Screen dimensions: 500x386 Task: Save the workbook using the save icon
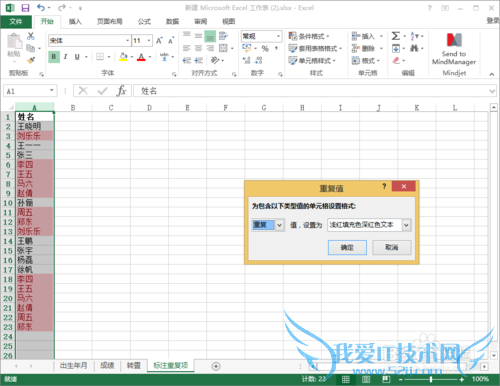tap(25, 8)
